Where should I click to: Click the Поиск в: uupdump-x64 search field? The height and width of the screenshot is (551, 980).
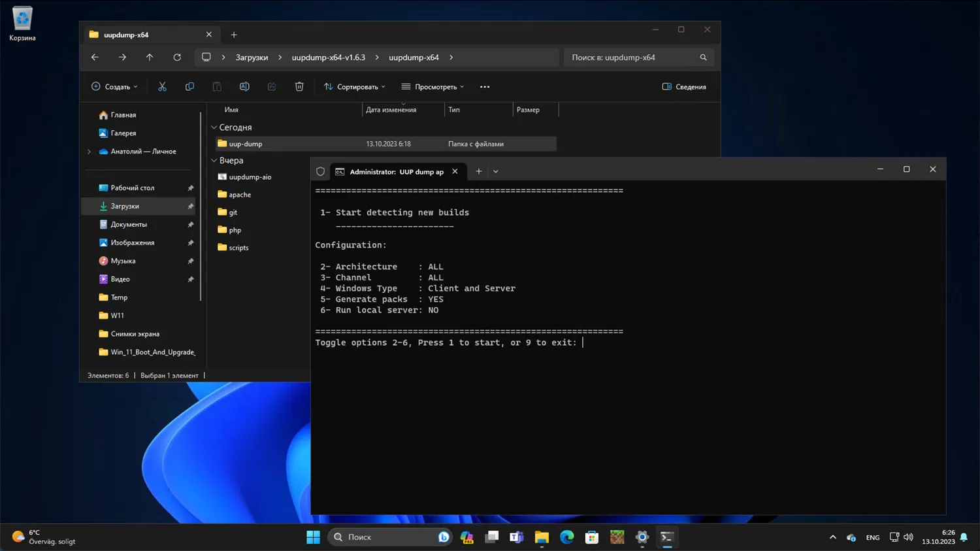[630, 58]
